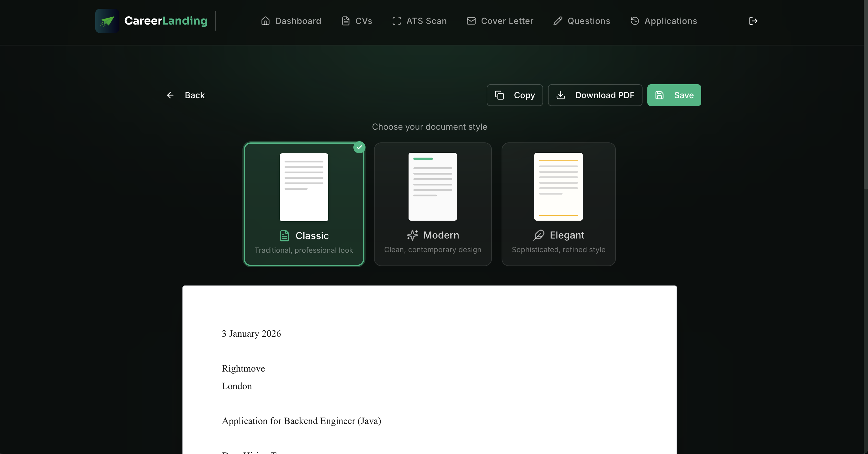Click the quill icon on Elegant card
This screenshot has height=454, width=868.
click(539, 235)
